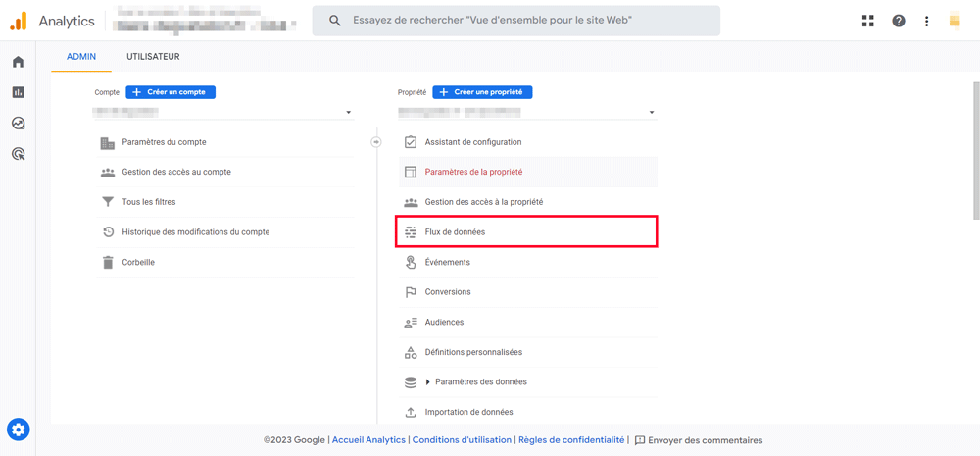Switch to the UTILISATEUR tab
The height and width of the screenshot is (456, 980).
pos(153,56)
